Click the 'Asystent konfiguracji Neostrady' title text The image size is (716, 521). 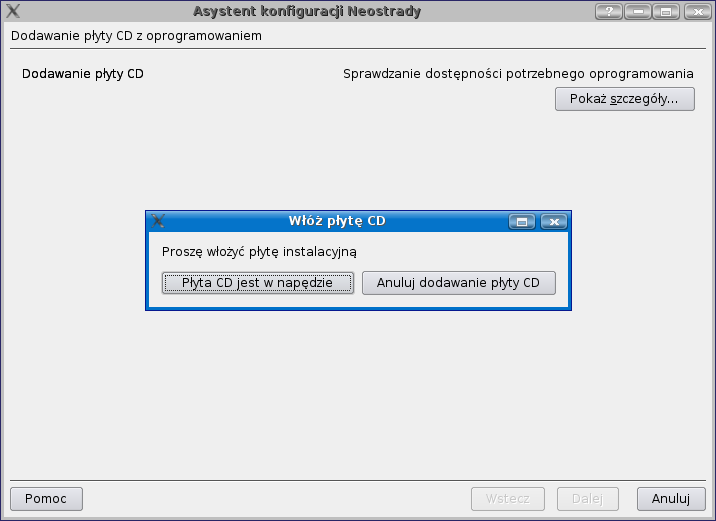coord(306,12)
